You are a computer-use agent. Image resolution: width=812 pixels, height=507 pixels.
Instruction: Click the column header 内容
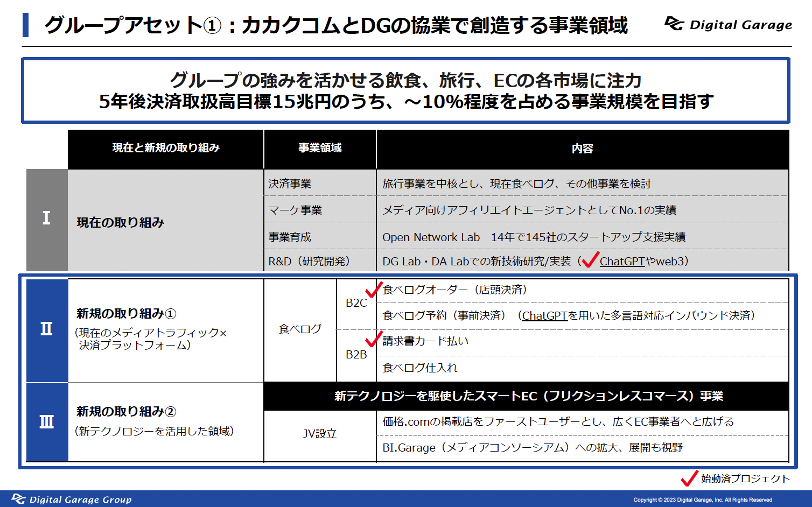583,149
